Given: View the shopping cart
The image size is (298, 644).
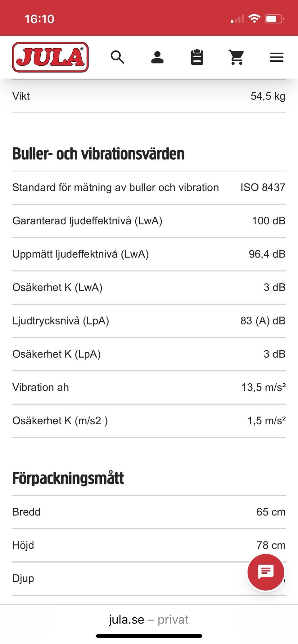Looking at the screenshot, I should (237, 57).
